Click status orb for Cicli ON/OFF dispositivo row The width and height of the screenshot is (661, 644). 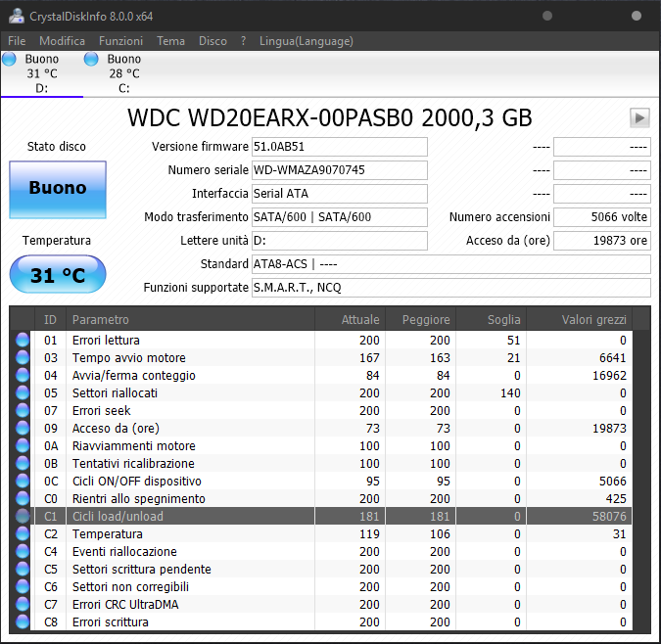[x=23, y=482]
